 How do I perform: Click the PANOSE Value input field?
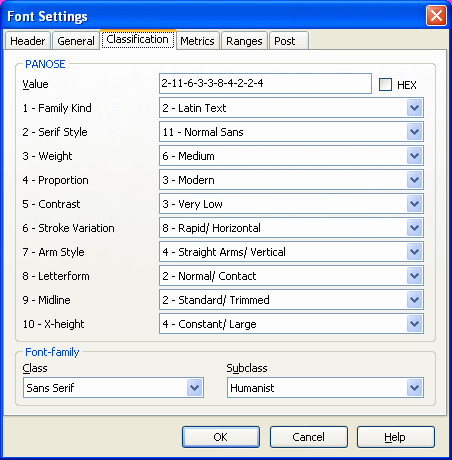pyautogui.click(x=265, y=83)
